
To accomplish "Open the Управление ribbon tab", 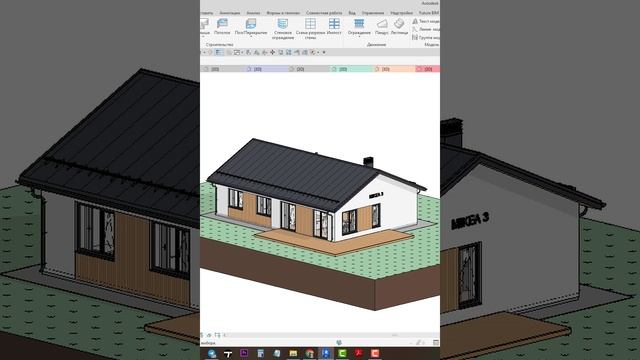I will pos(373,13).
